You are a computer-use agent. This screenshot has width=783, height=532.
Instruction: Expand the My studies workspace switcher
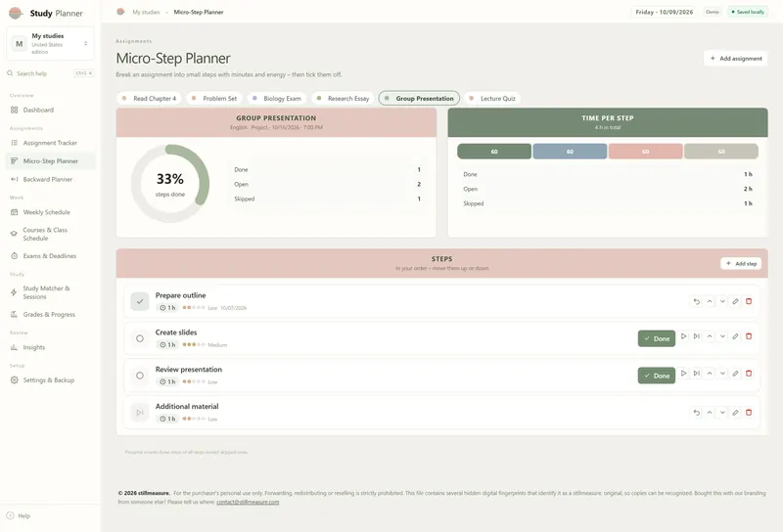click(51, 43)
